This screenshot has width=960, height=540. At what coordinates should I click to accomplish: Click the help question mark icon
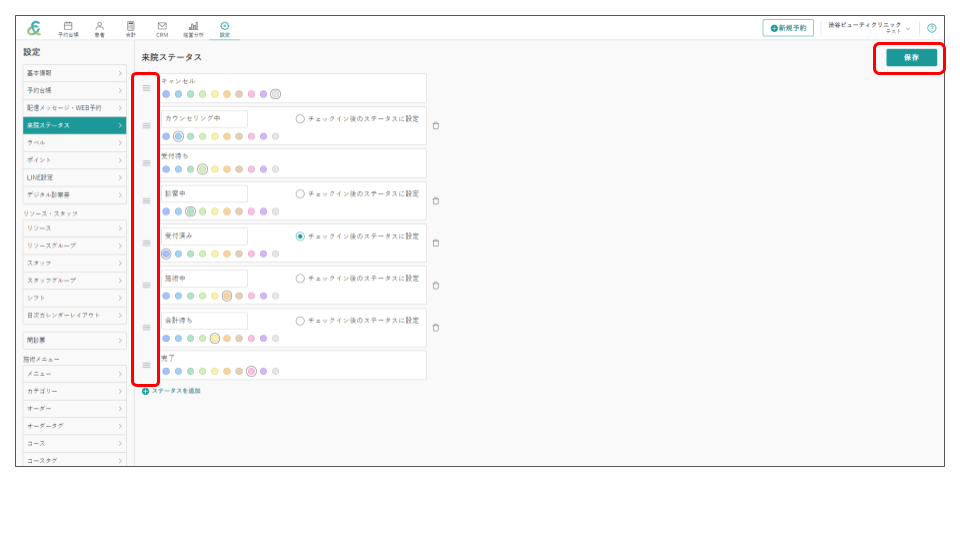[x=931, y=28]
